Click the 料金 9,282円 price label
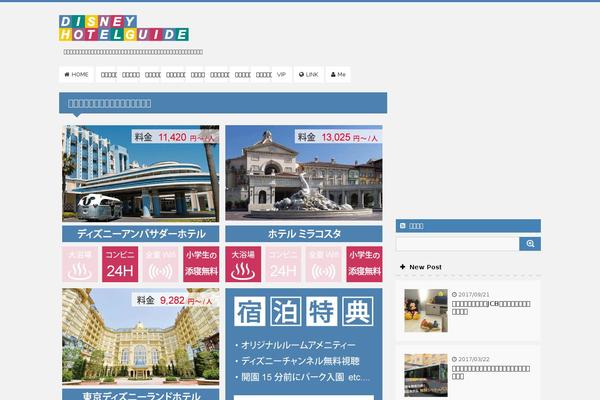 point(175,300)
